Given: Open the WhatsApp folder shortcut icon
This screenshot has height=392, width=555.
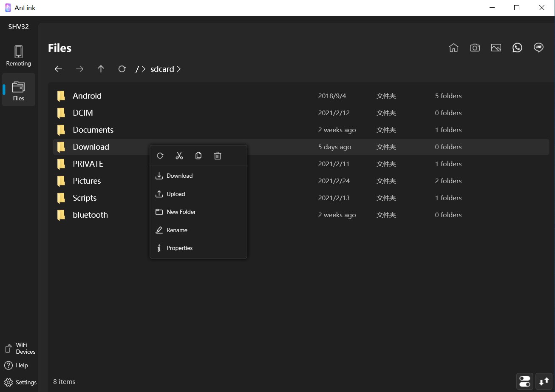Looking at the screenshot, I should click(x=517, y=48).
